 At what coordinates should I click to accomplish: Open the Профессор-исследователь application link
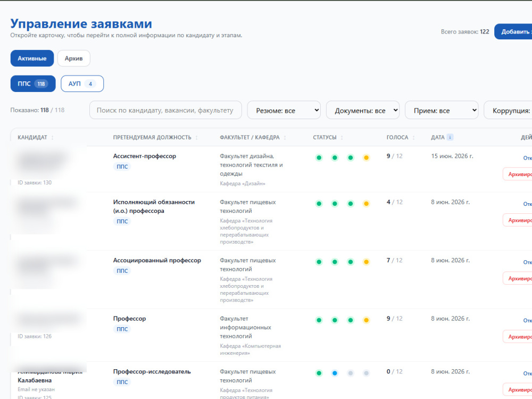pos(528,373)
